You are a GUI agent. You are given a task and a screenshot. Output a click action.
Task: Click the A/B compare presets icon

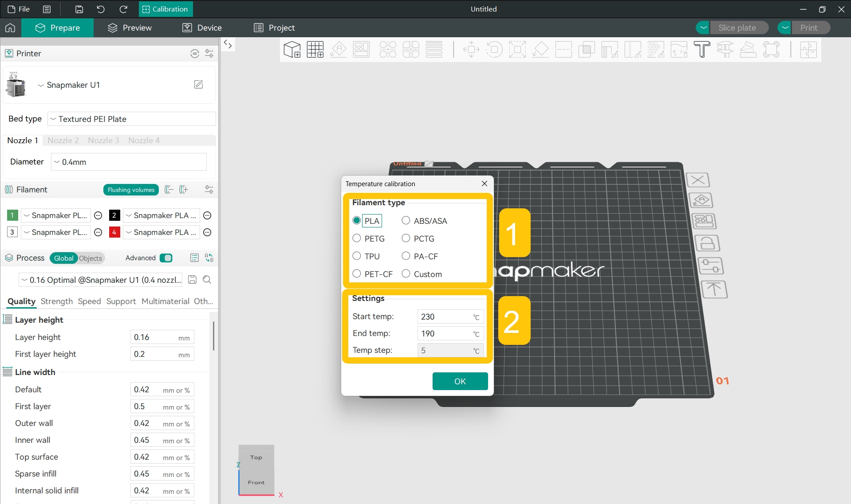tap(209, 258)
